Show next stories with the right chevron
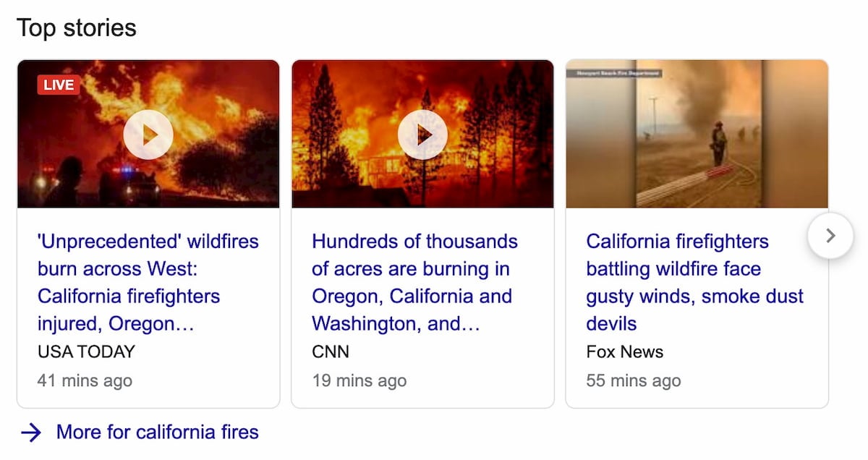868x460 pixels. (830, 236)
